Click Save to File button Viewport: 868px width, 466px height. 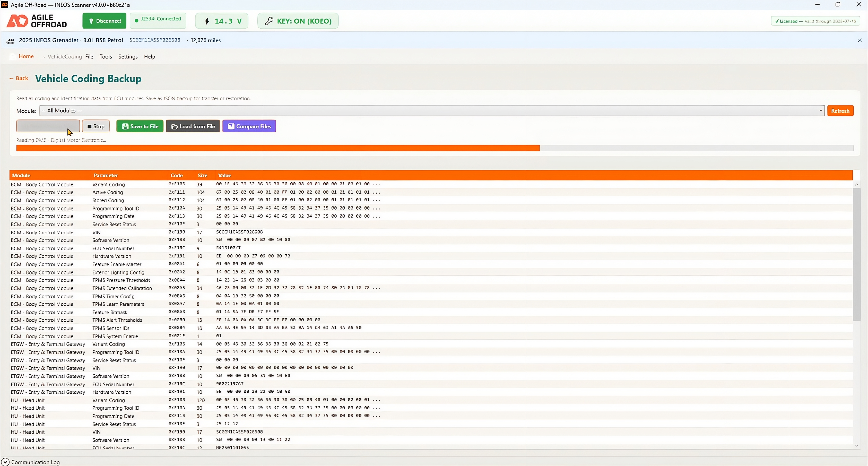pos(140,126)
